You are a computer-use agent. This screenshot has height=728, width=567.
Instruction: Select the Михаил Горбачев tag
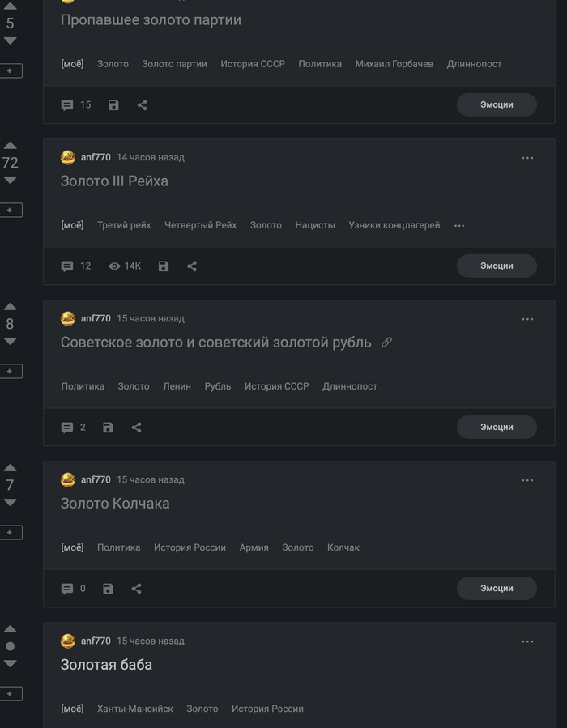(394, 64)
